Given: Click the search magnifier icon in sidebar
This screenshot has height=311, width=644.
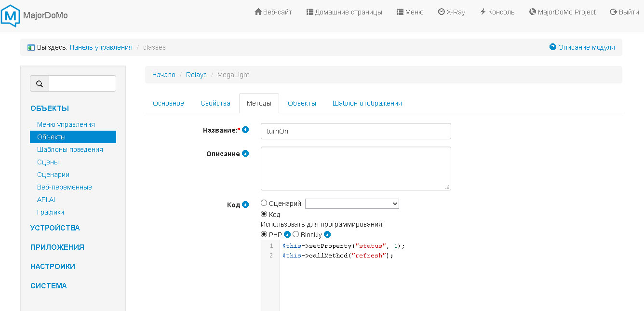Looking at the screenshot, I should click(40, 84).
